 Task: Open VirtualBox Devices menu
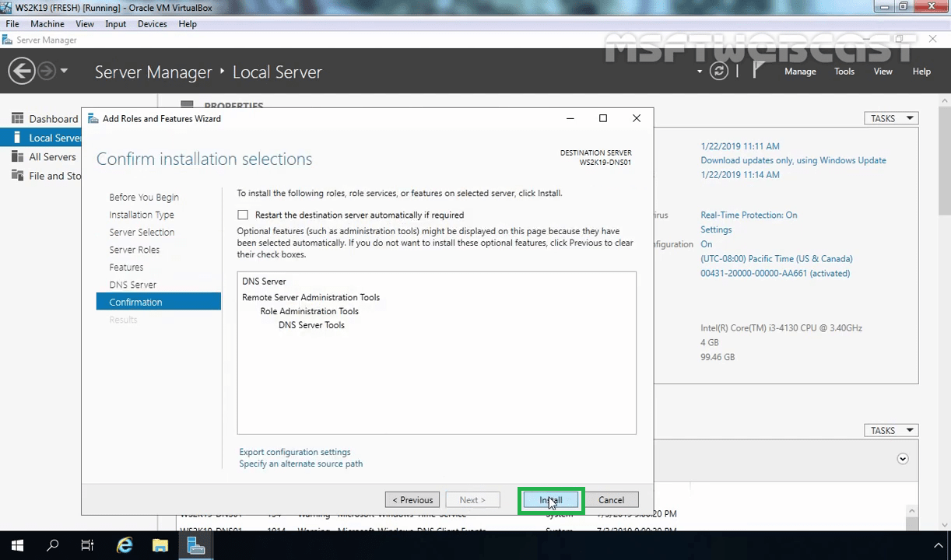point(153,24)
